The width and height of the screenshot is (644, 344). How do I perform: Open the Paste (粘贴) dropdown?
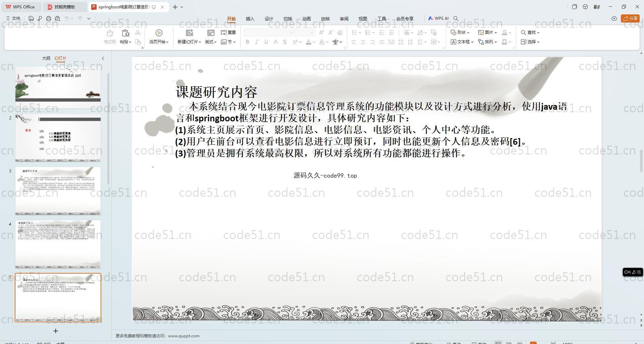125,42
